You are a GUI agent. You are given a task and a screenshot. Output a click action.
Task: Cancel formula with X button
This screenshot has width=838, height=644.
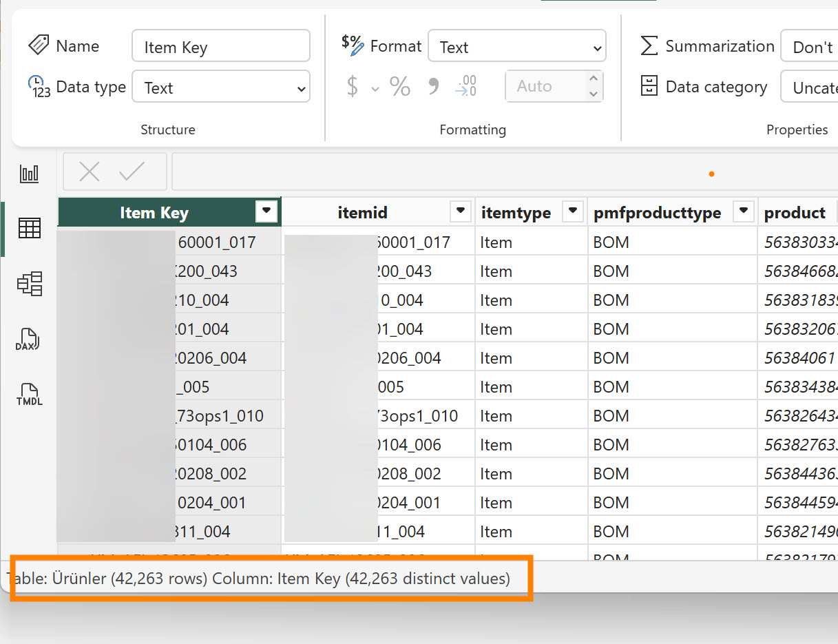pos(90,172)
